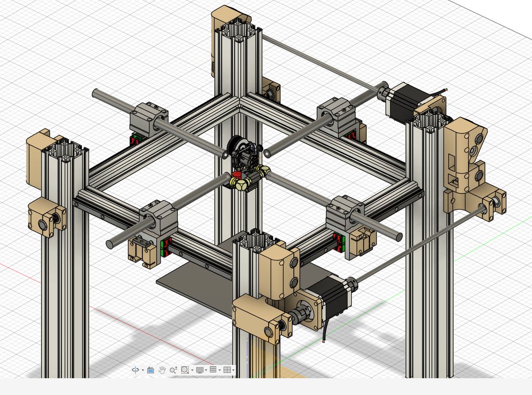Select the Pan hand tool
The width and height of the screenshot is (532, 395).
click(x=162, y=370)
